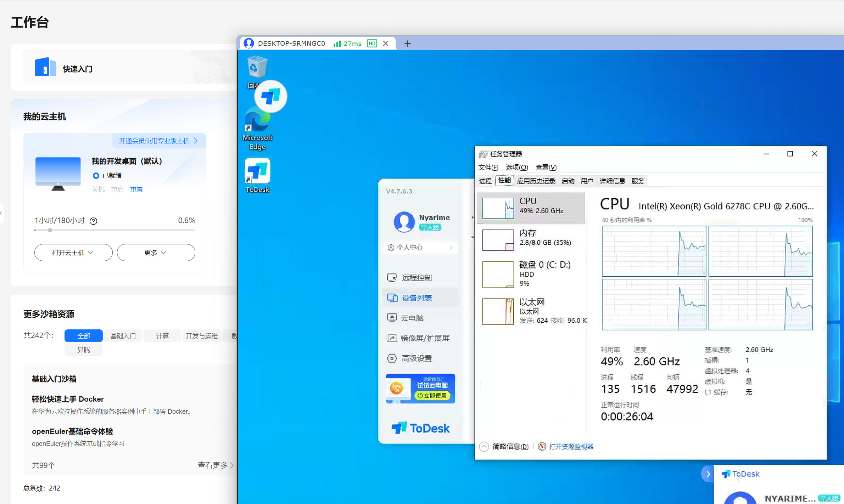Open the 选项(O) menu in Task Manager
This screenshot has width=844, height=504.
516,167
